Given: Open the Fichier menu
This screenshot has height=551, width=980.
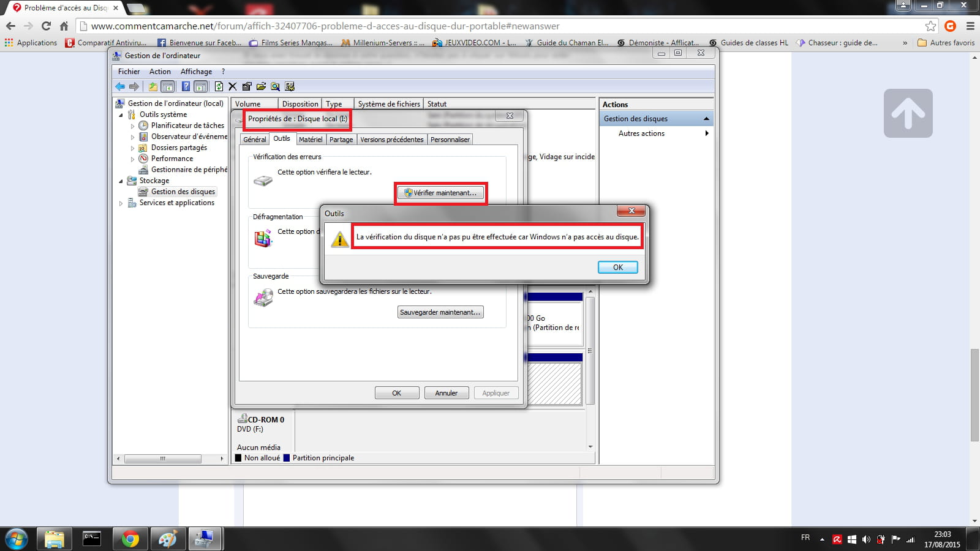Looking at the screenshot, I should (129, 72).
